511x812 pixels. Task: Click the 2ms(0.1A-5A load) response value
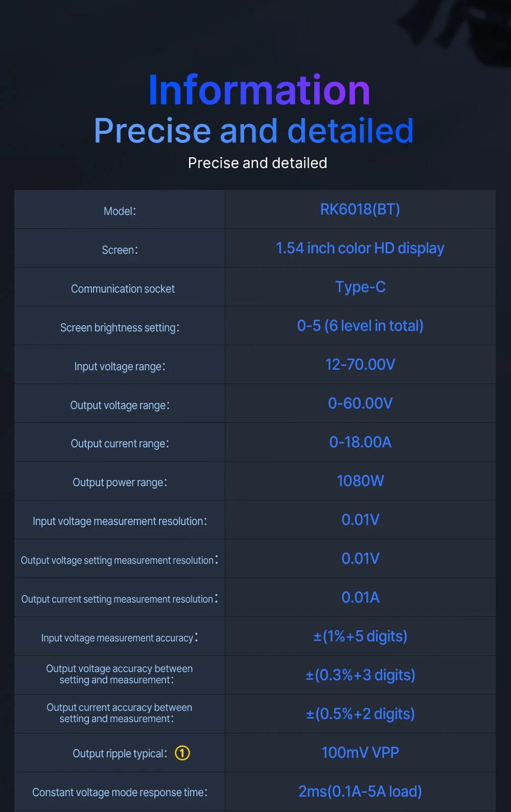tap(360, 792)
